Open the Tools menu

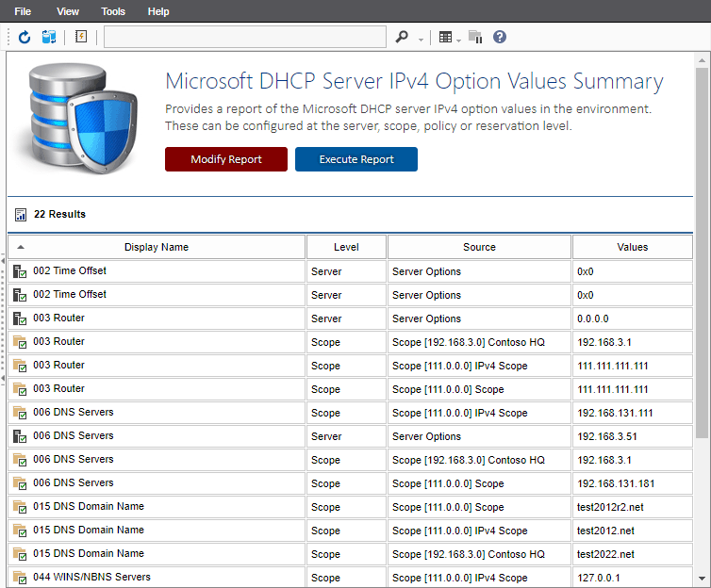click(113, 11)
